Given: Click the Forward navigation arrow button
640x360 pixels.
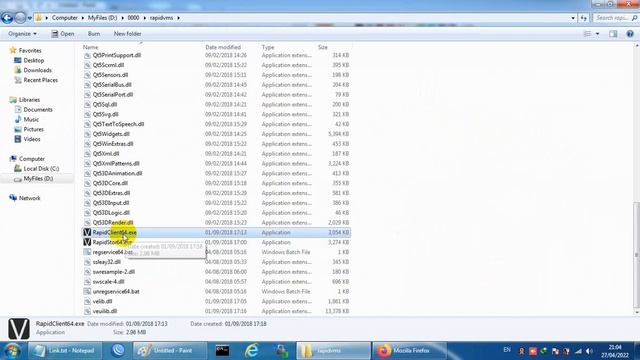Looking at the screenshot, I should pyautogui.click(x=20, y=18).
